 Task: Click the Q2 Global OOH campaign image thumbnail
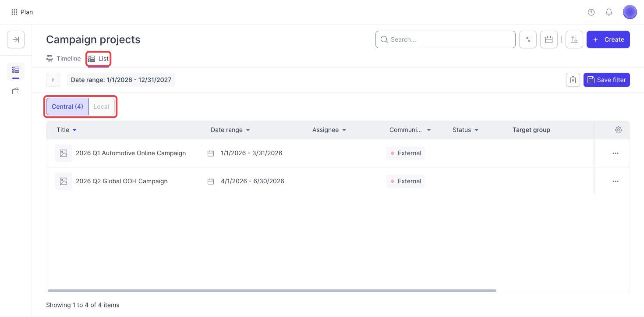click(64, 181)
